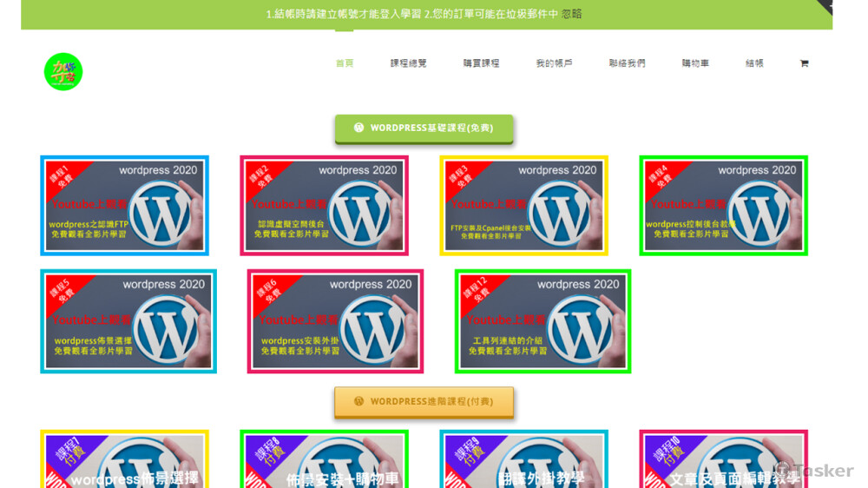Open 課程4 wordpress控制後台教學 thumbnail
This screenshot has height=488, width=868.
724,206
